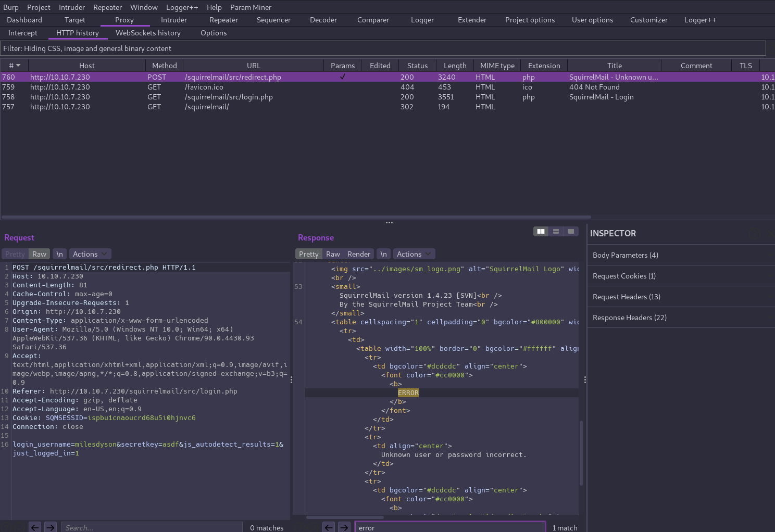Open Project options tab

tap(530, 20)
